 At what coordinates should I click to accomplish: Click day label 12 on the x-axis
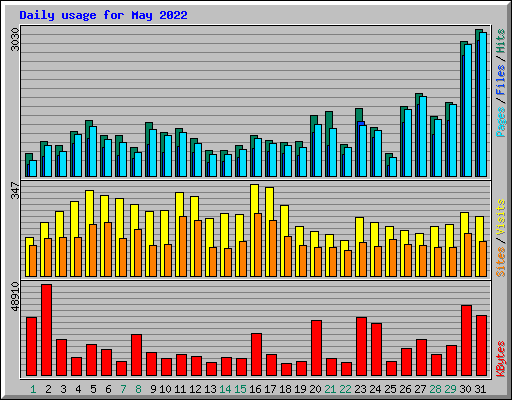click(x=195, y=389)
